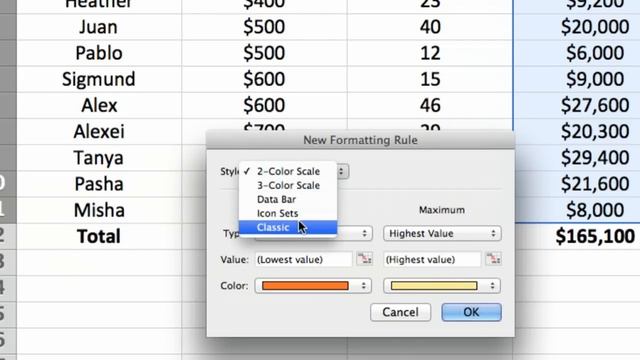
Task: Click the $500 cell in Pablo's row
Action: tap(264, 53)
